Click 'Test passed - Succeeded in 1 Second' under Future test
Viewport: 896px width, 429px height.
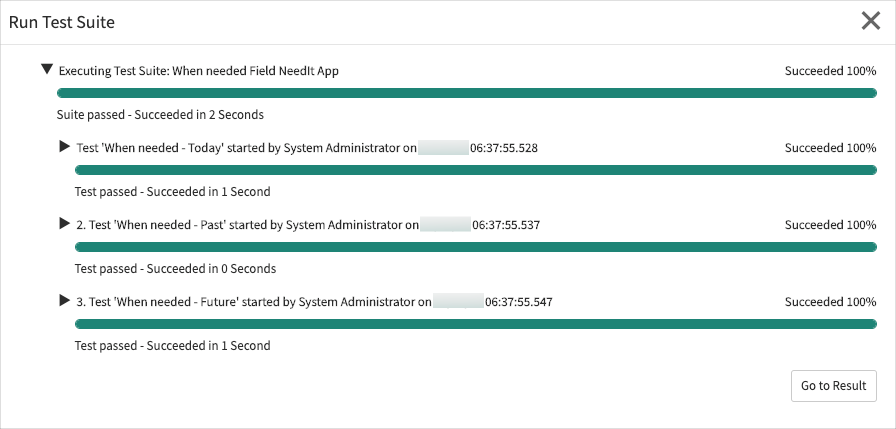point(173,346)
